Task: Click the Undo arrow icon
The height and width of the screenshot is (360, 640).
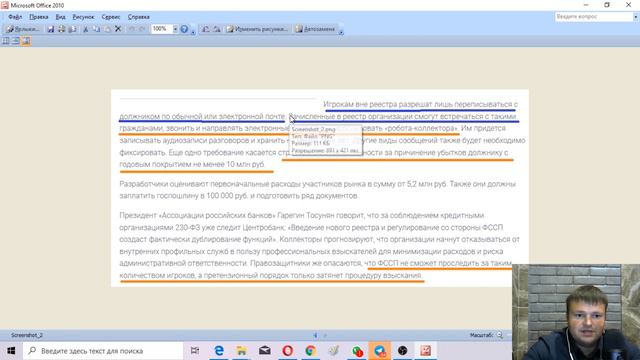Action: point(131,29)
